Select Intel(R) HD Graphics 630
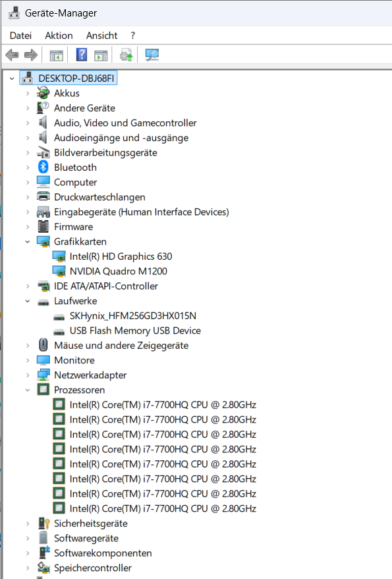Viewport: 392px width, 579px height. click(x=121, y=257)
